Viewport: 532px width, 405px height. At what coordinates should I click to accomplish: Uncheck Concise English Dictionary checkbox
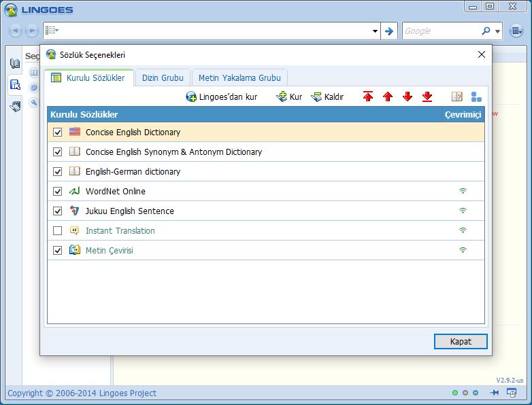tap(58, 133)
